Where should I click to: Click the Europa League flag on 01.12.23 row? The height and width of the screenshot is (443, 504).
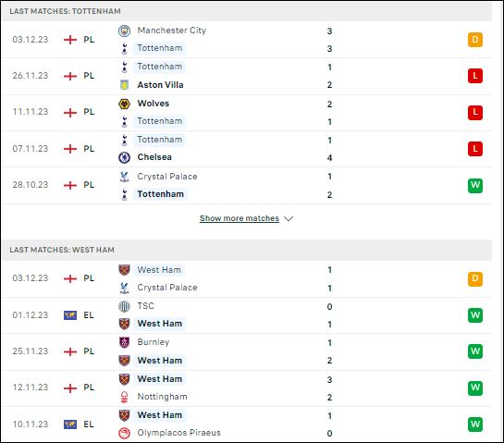pyautogui.click(x=70, y=315)
